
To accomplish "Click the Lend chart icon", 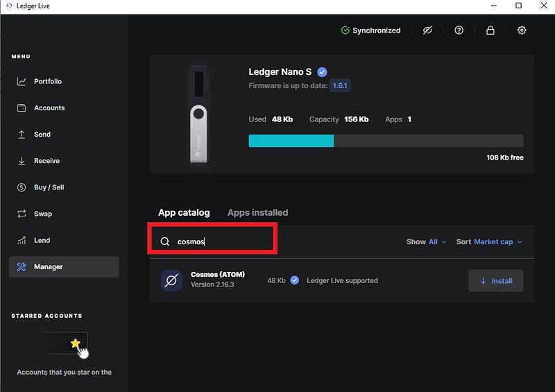I will (22, 241).
